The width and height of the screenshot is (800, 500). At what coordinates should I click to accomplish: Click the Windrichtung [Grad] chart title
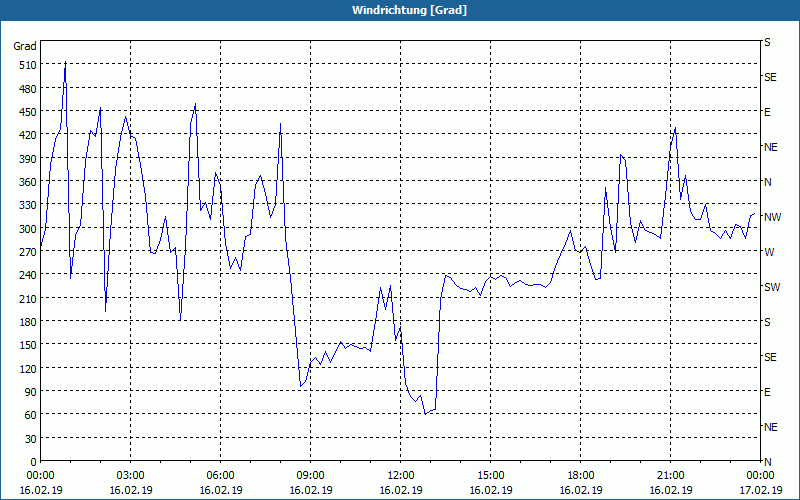(x=409, y=10)
